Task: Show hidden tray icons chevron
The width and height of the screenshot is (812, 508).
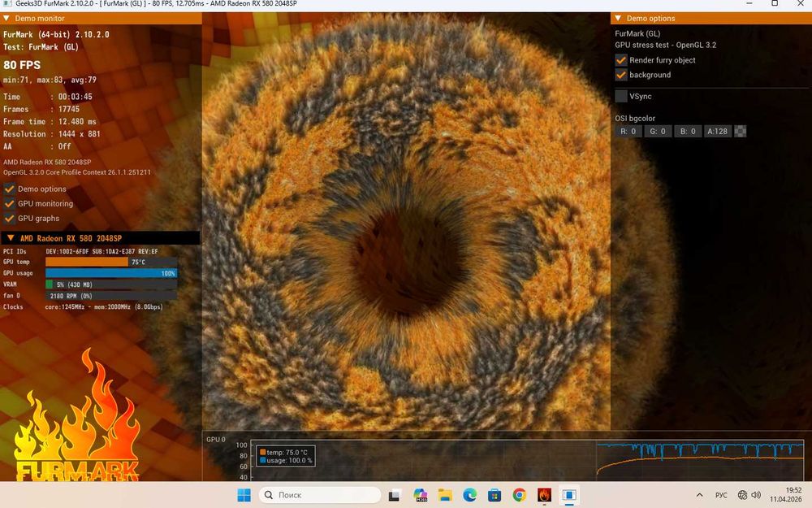Action: pyautogui.click(x=700, y=495)
